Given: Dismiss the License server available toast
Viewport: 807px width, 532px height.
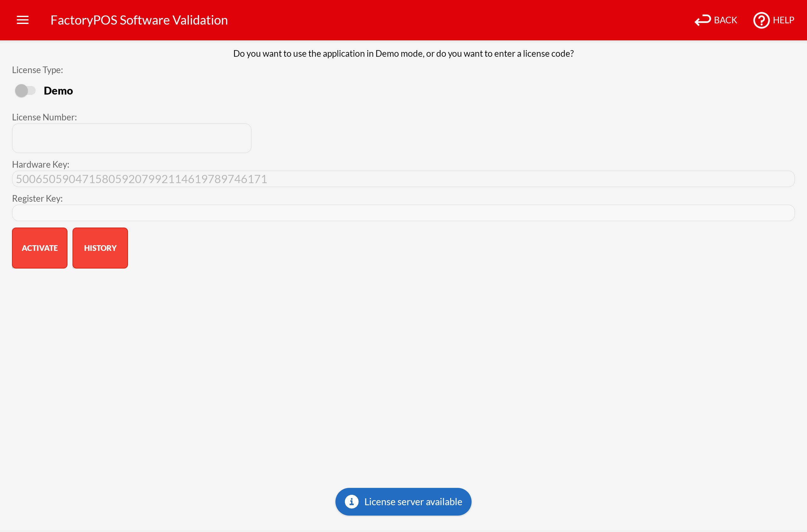Looking at the screenshot, I should (413, 501).
